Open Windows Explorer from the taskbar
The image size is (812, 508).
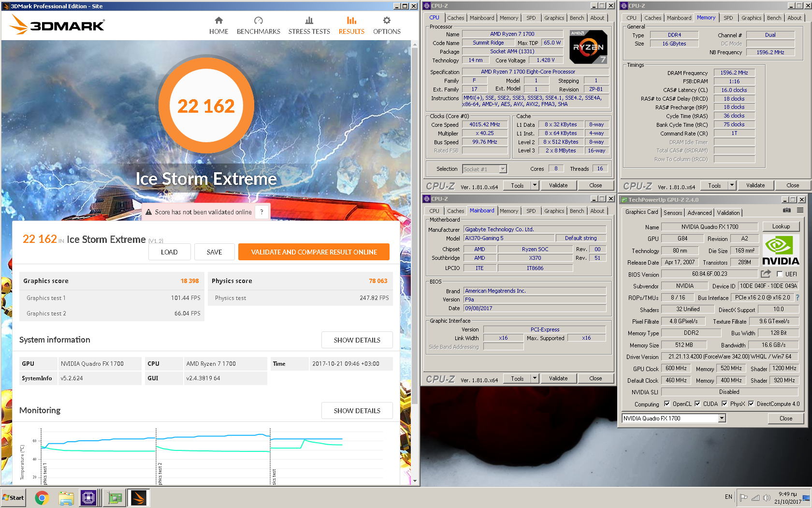[x=66, y=497]
